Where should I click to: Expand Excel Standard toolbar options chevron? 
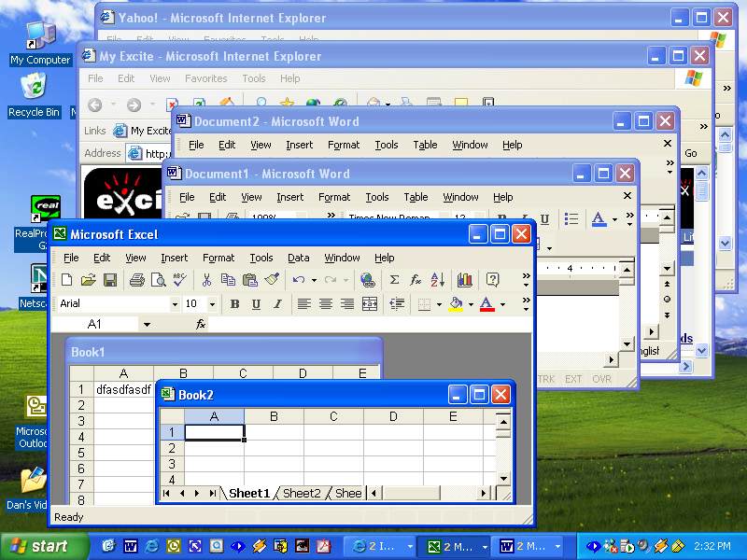coord(526,279)
